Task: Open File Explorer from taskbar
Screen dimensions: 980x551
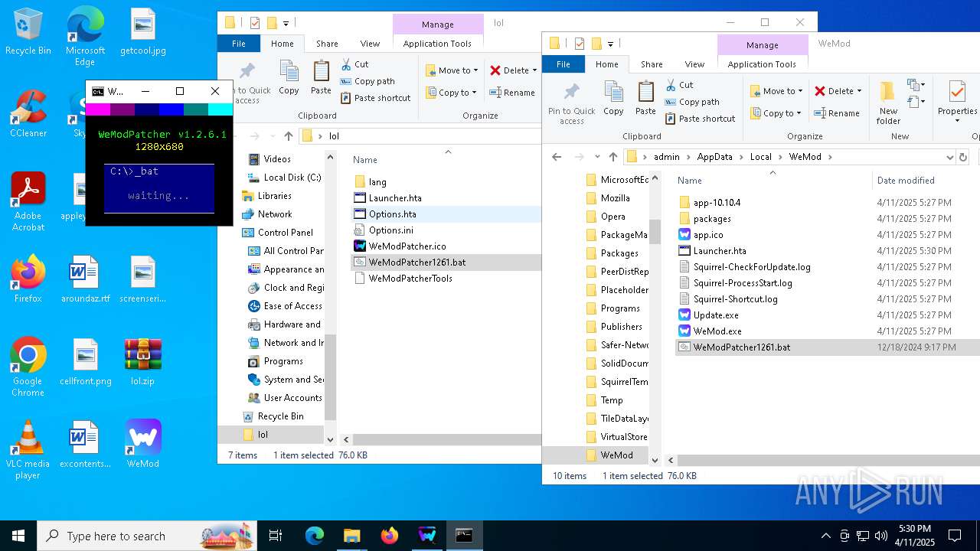Action: click(x=352, y=536)
